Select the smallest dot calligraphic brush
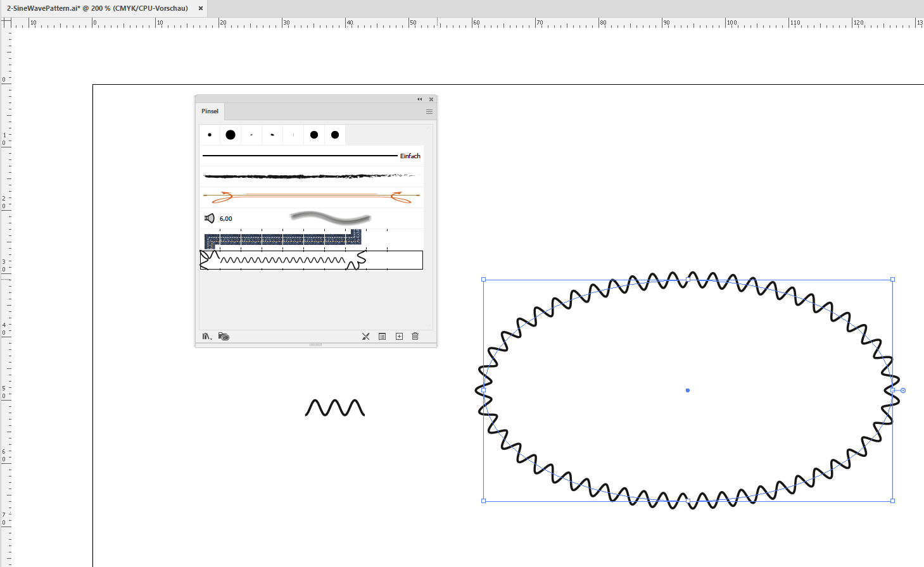Image resolution: width=924 pixels, height=567 pixels. coord(210,134)
